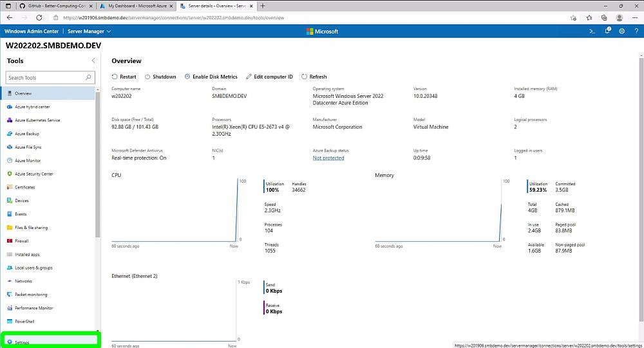The image size is (644, 348).
Task: Open browser collections icon
Action: (604, 17)
